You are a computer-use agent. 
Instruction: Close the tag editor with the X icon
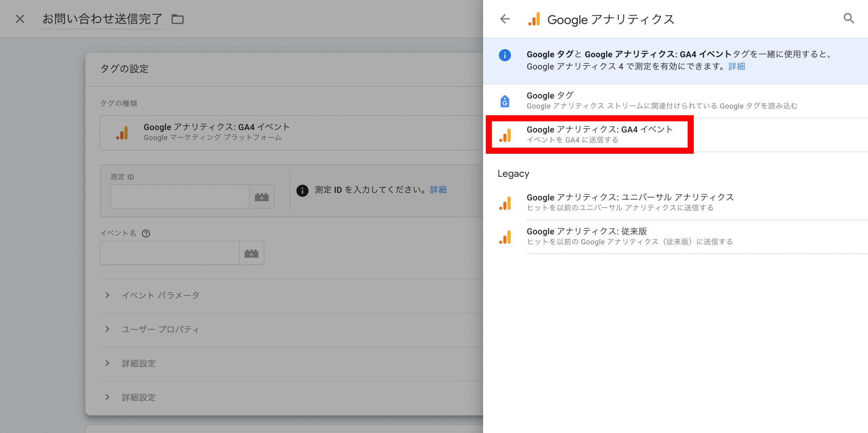pyautogui.click(x=20, y=19)
